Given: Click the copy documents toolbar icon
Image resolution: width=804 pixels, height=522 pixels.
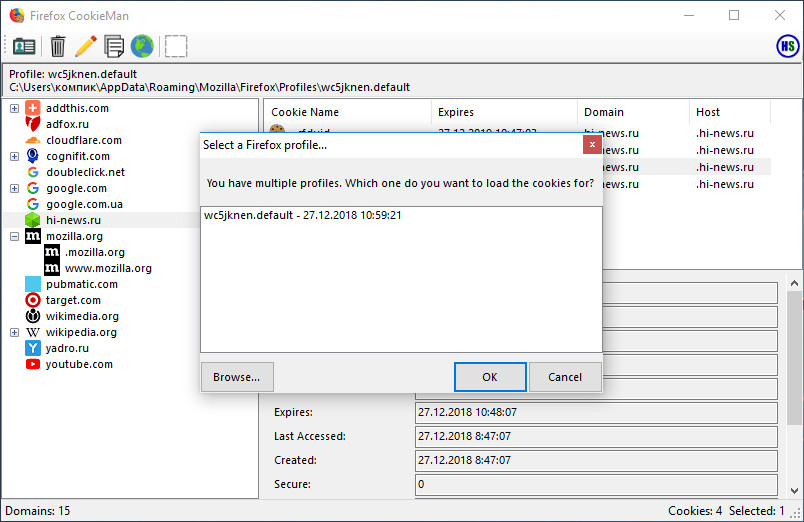Looking at the screenshot, I should 114,46.
